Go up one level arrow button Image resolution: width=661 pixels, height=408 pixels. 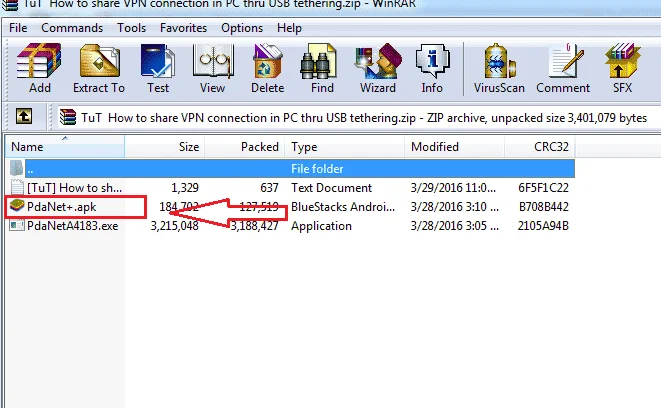(x=24, y=116)
